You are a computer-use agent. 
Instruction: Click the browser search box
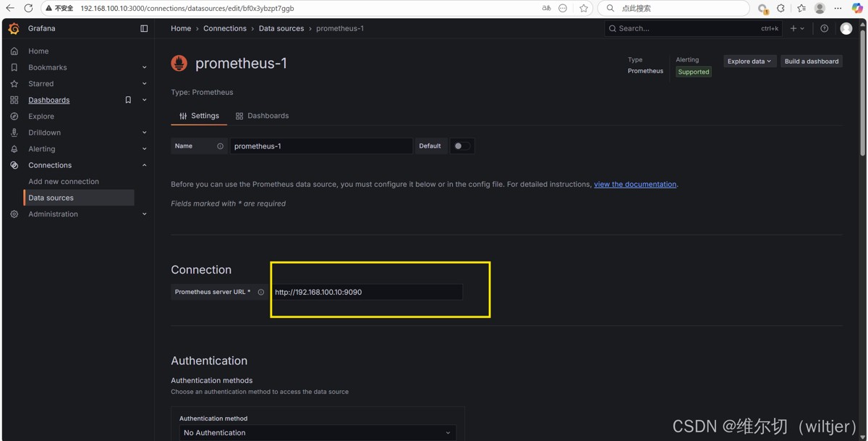673,8
